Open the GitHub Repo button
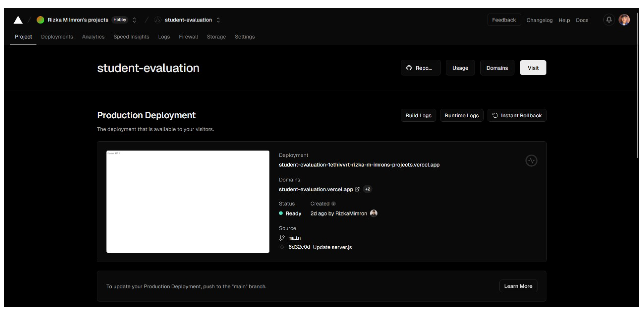Image resolution: width=644 pixels, height=311 pixels. 421,68
